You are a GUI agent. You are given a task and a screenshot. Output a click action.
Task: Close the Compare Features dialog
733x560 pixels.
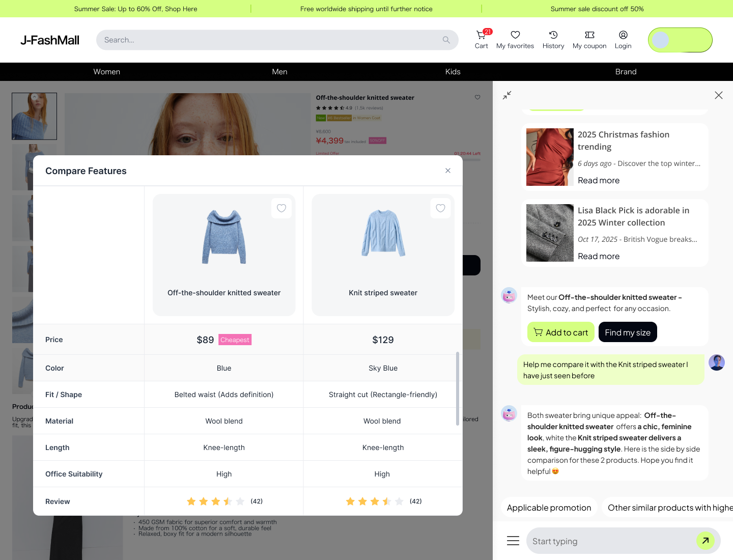point(448,171)
